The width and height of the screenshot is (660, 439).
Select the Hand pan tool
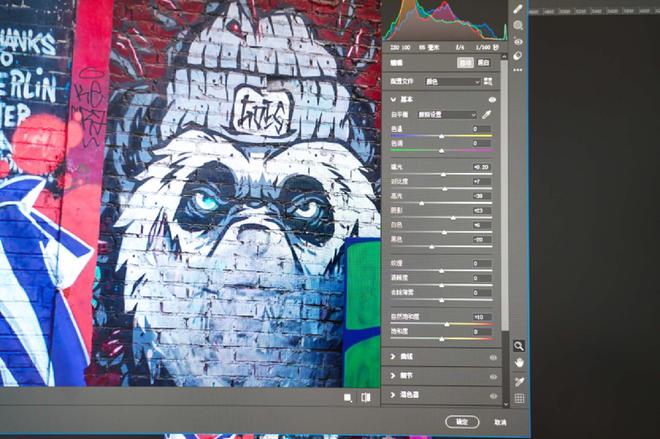pyautogui.click(x=519, y=363)
